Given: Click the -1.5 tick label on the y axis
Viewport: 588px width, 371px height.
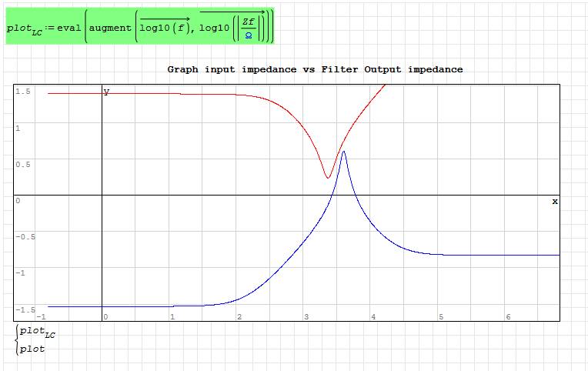Looking at the screenshot, I should (x=24, y=309).
